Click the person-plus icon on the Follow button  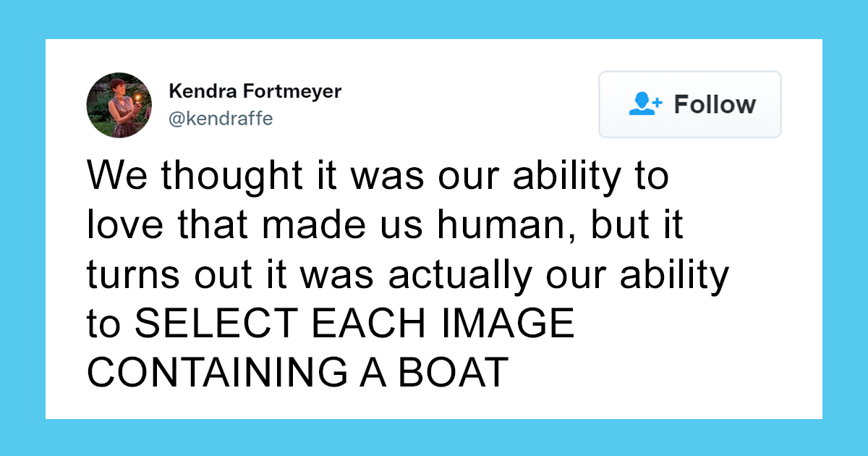(642, 104)
